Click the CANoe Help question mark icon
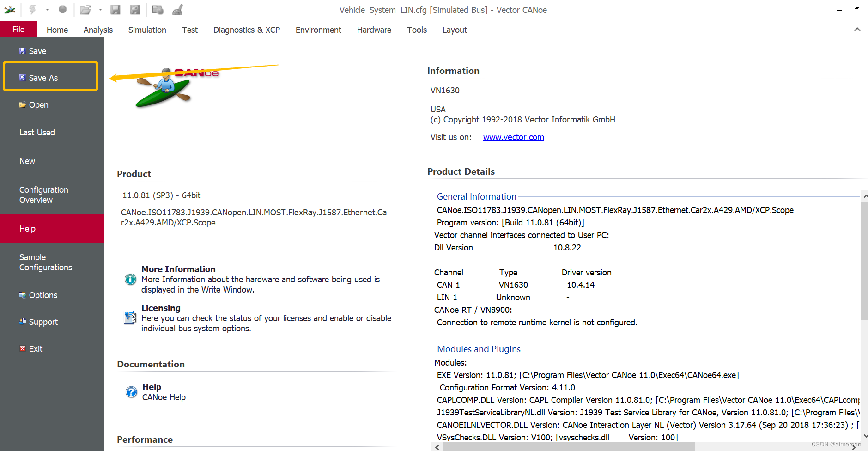The width and height of the screenshot is (868, 451). coord(131,392)
